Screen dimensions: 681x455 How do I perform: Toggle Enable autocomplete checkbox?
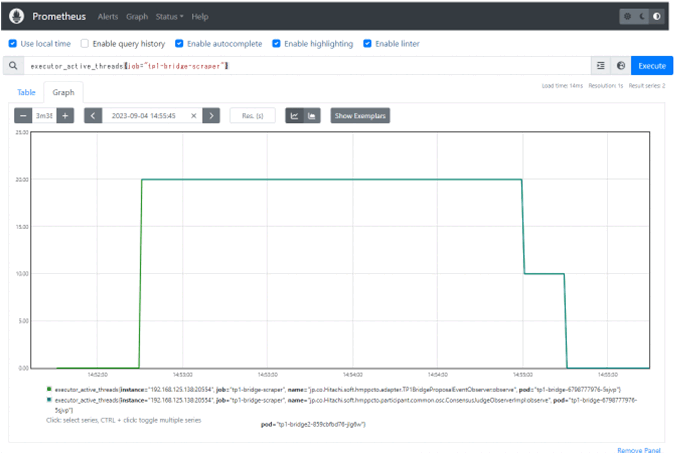[x=179, y=43]
